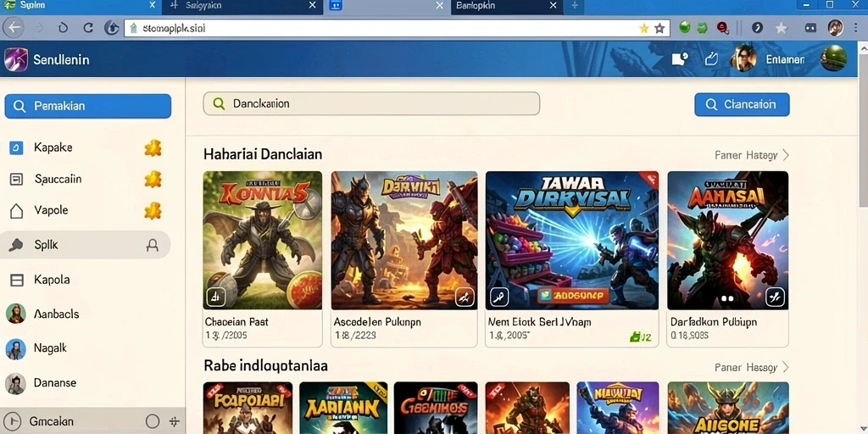Click the Danclkarion search input field
The width and height of the screenshot is (868, 434).
(371, 103)
